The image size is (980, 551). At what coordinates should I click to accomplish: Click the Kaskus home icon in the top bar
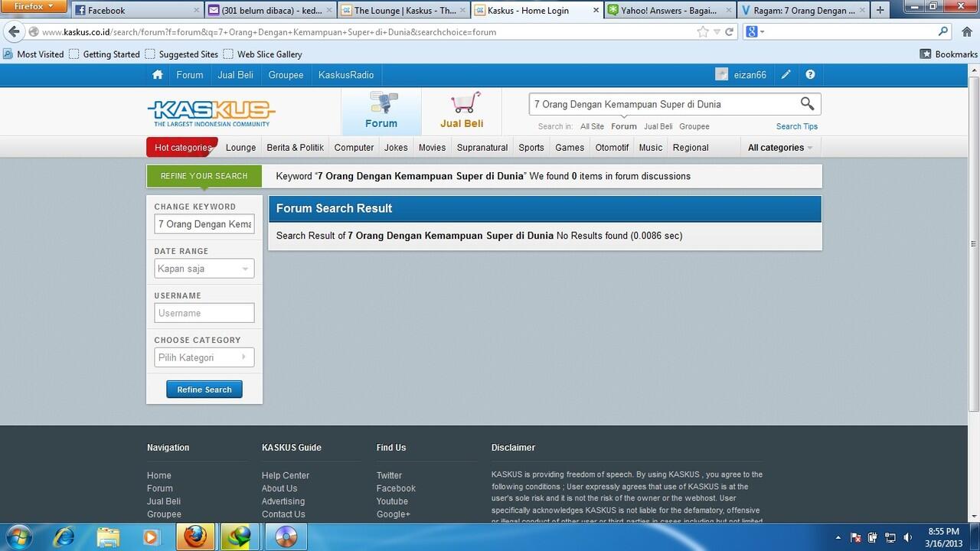[158, 75]
